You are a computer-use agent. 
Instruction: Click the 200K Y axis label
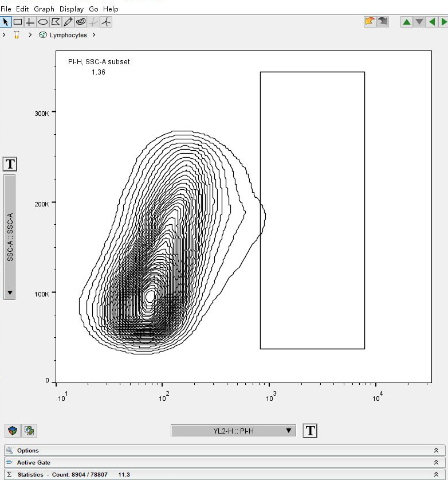click(42, 204)
